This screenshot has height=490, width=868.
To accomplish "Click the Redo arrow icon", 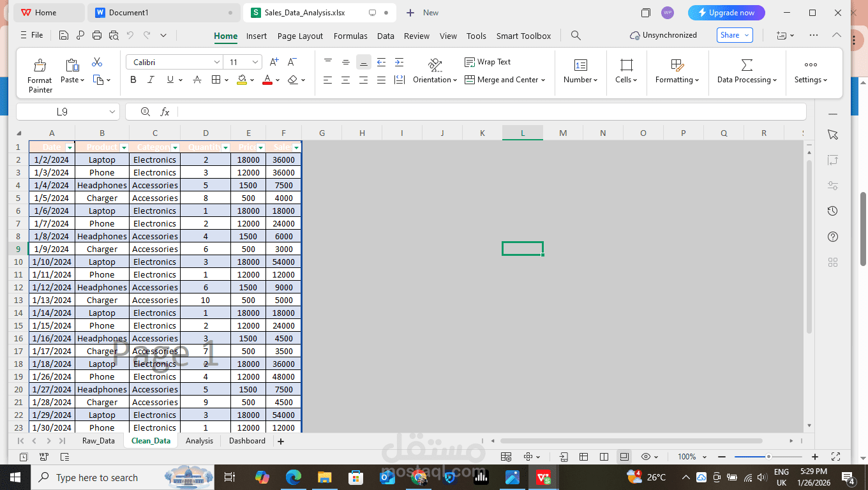I will pos(147,36).
